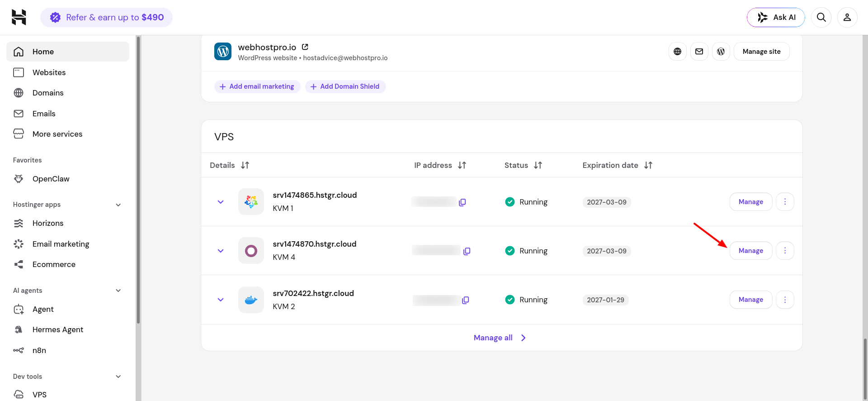Collapse AI agents section
Image resolution: width=868 pixels, height=401 pixels.
pyautogui.click(x=118, y=291)
